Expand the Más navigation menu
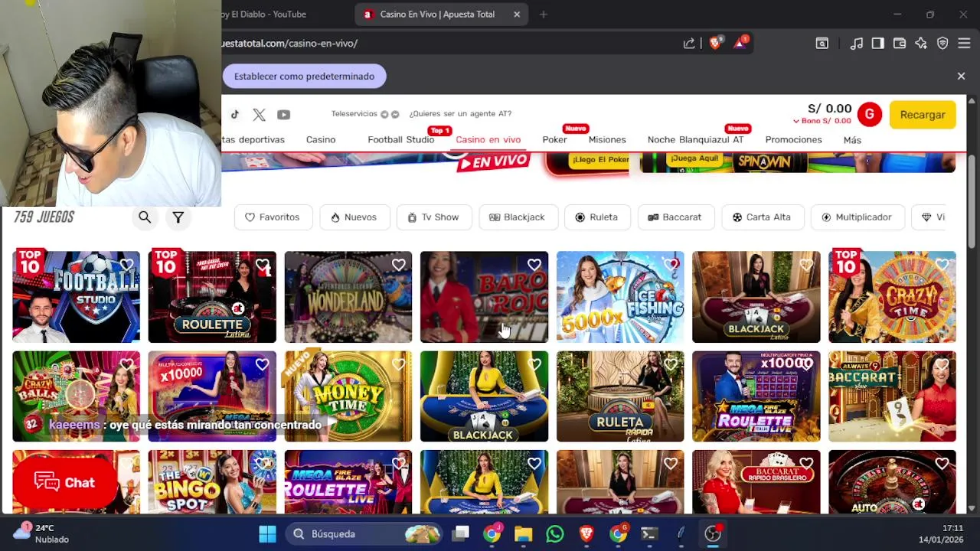Screen dimensions: 980x551 (852, 140)
